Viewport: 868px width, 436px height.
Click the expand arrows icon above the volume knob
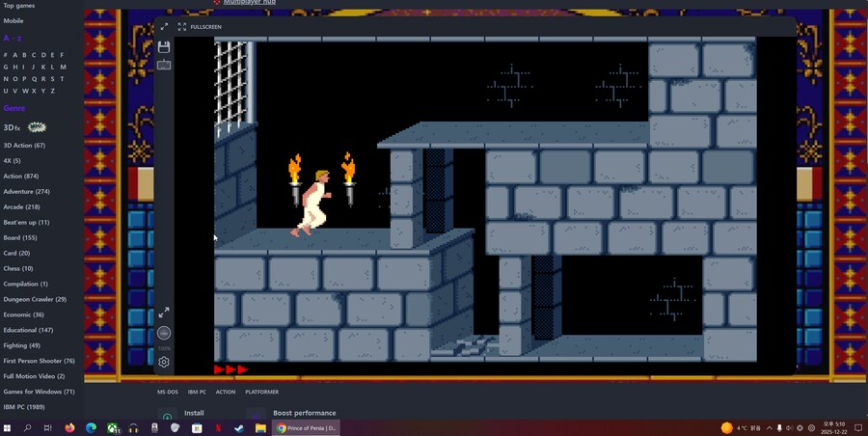164,313
